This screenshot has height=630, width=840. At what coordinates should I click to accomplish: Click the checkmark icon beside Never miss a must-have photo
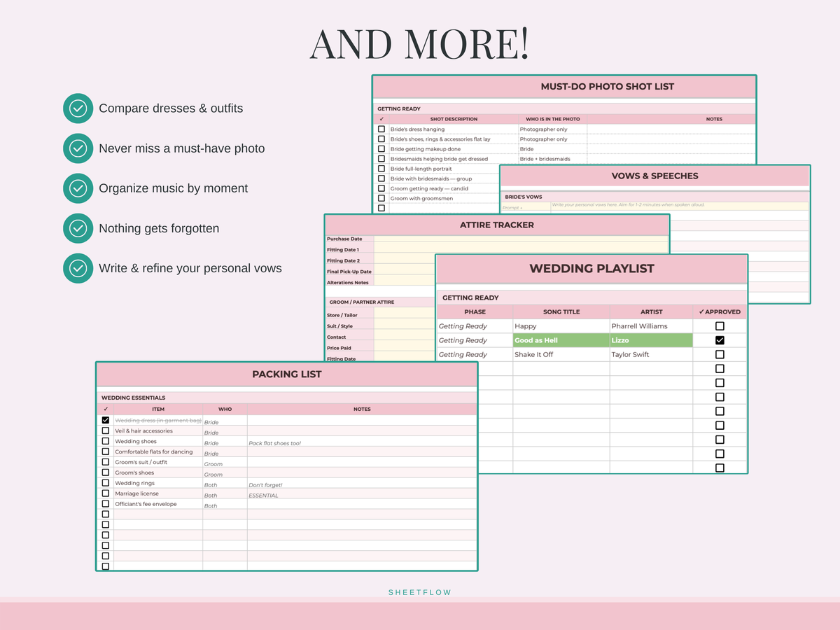78,148
